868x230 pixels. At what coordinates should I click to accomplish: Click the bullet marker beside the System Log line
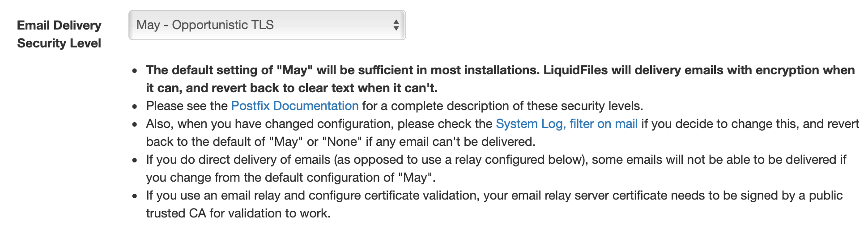[x=135, y=125]
